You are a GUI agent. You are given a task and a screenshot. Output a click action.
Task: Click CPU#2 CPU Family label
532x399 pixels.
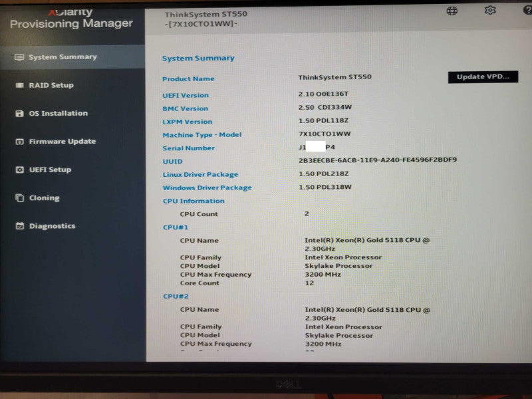[x=201, y=327]
